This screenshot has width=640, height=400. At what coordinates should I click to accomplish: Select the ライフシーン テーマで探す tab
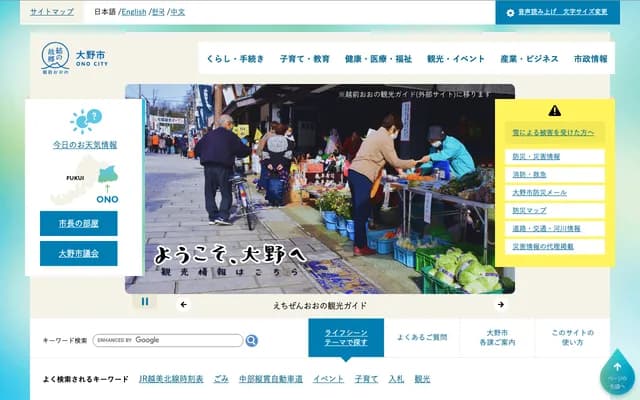point(345,337)
